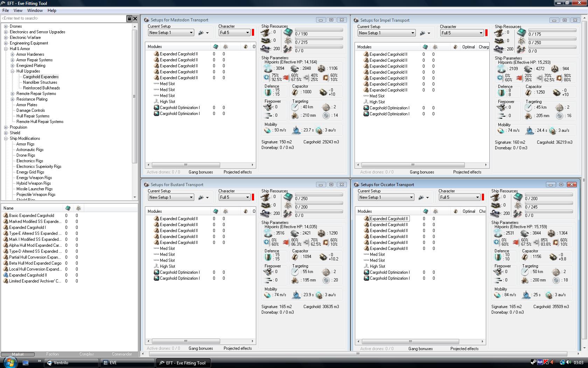Open the Help menu

pyautogui.click(x=52, y=11)
